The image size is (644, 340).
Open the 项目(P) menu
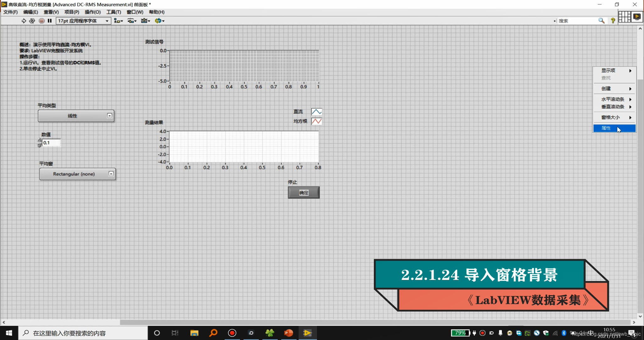72,12
